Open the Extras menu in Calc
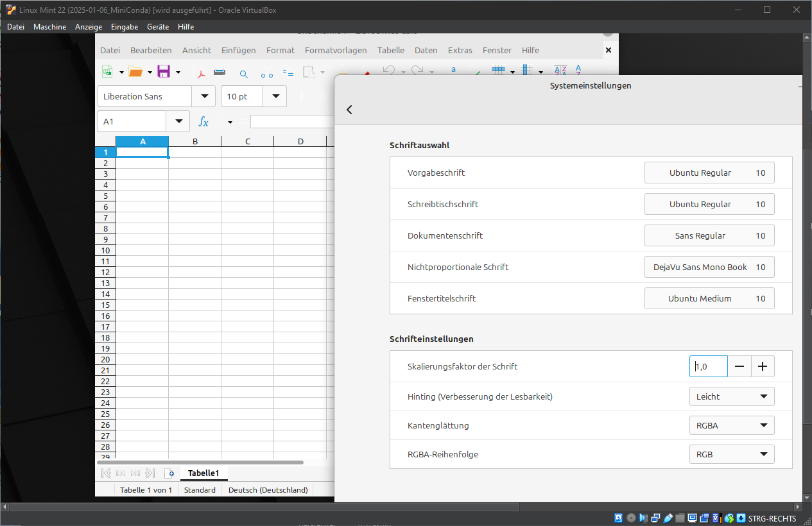The width and height of the screenshot is (812, 526). [460, 50]
